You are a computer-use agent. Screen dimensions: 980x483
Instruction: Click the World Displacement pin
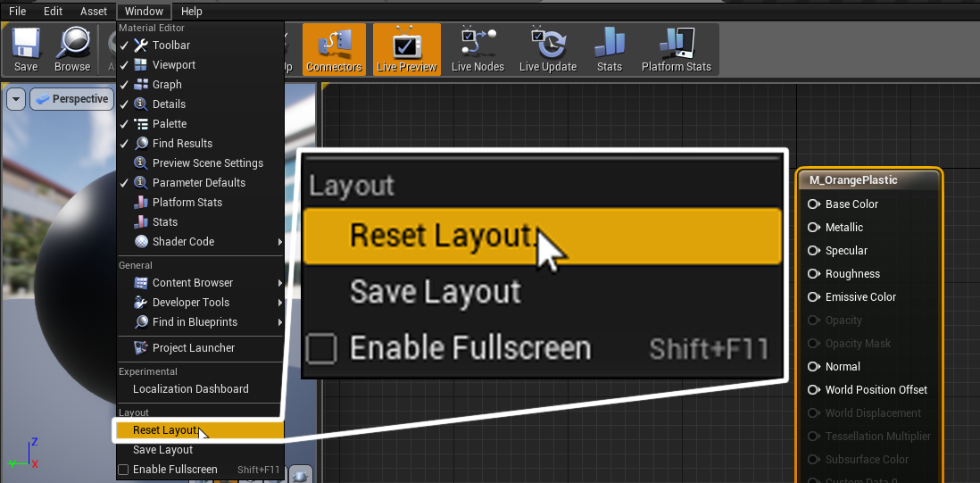813,413
